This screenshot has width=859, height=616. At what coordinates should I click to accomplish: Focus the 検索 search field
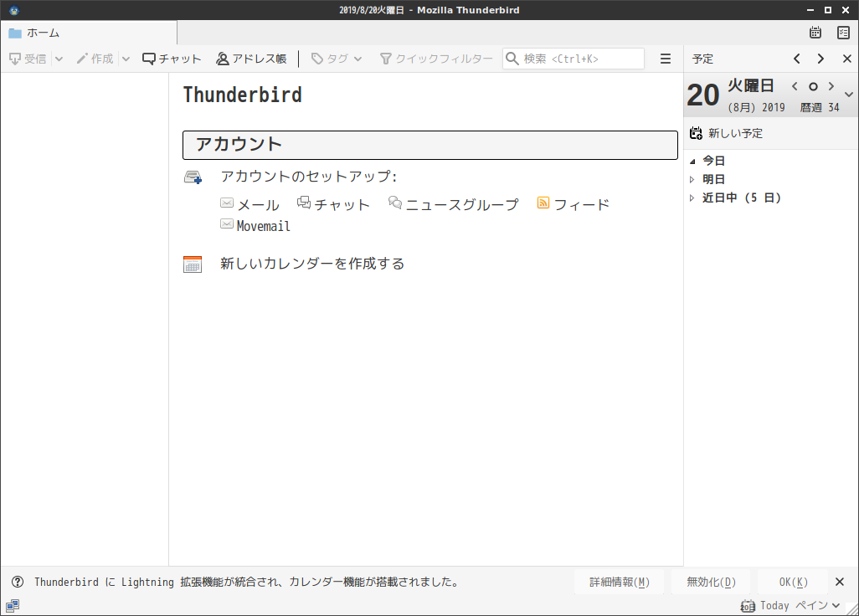tap(573, 59)
